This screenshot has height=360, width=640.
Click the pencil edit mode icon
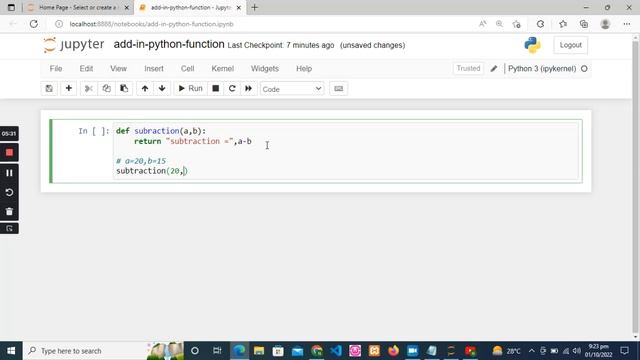tap(494, 69)
